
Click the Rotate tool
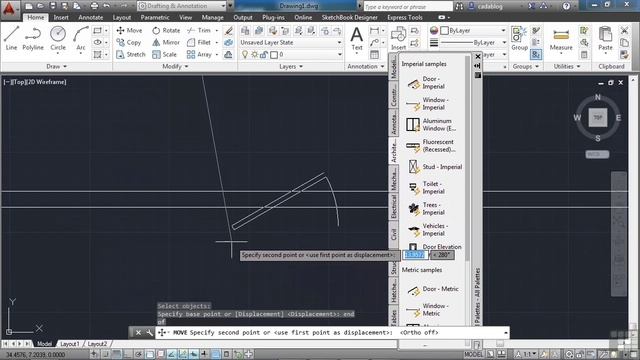click(166, 30)
